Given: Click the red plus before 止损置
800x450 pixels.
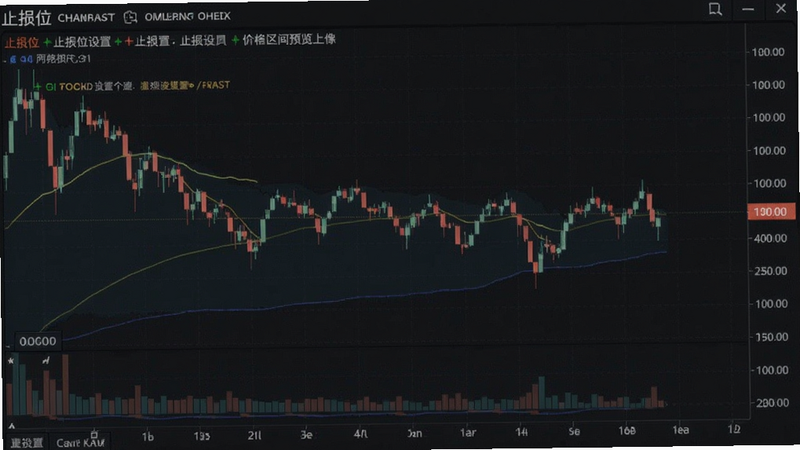Looking at the screenshot, I should point(129,42).
